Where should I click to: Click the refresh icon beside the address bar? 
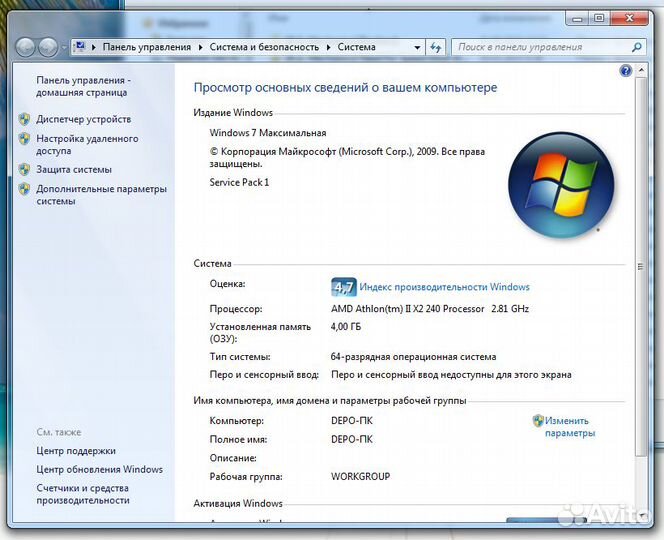tap(435, 47)
